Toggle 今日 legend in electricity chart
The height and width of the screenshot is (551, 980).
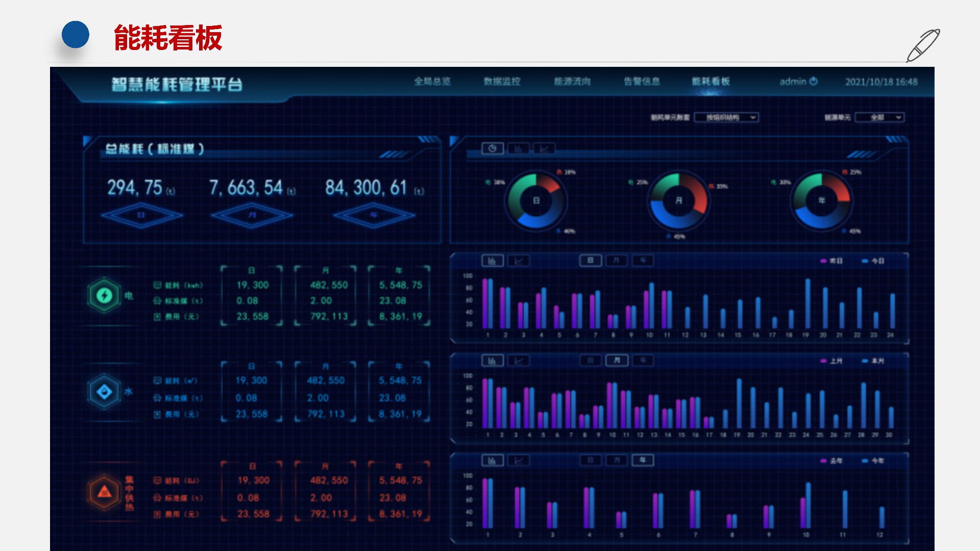click(873, 261)
